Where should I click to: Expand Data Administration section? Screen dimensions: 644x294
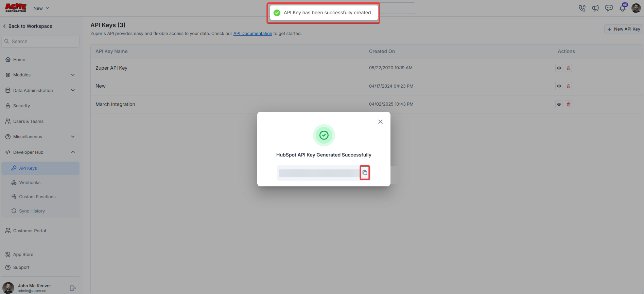(40, 90)
